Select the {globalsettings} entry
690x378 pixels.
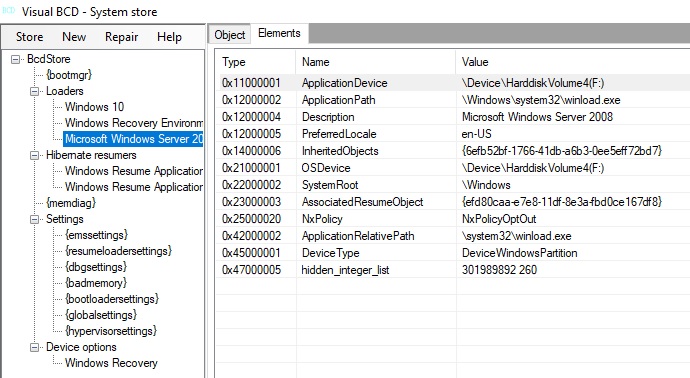point(101,315)
